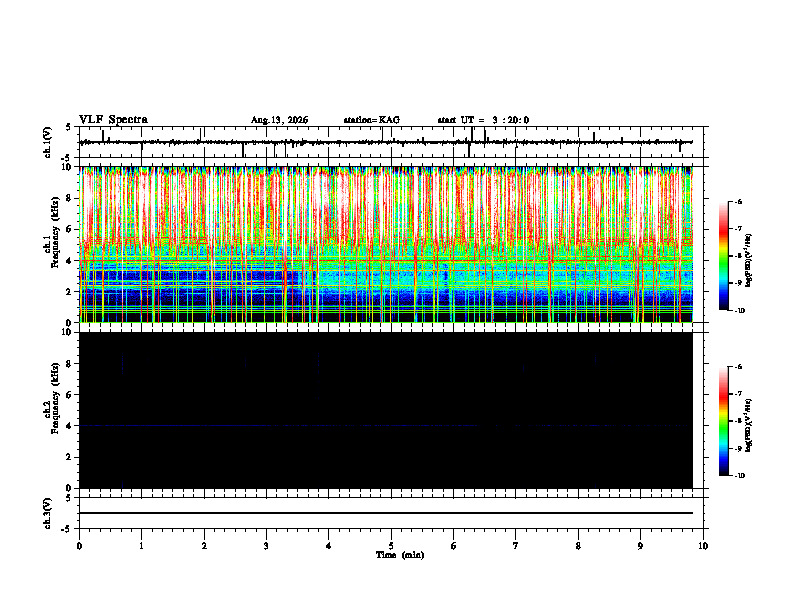Image resolution: width=792 pixels, height=612 pixels.
Task: Click the ch.3(V) waveform axis label
Action: pyautogui.click(x=48, y=513)
